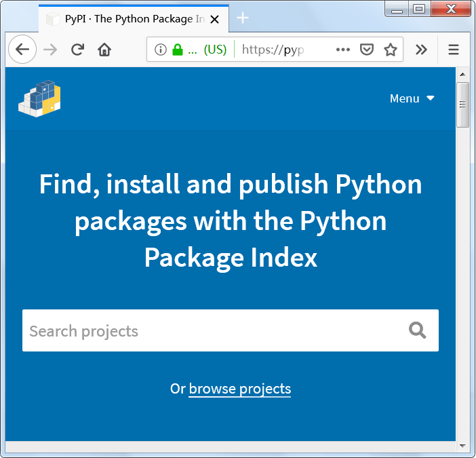Open the browser home page icon

pos(104,50)
